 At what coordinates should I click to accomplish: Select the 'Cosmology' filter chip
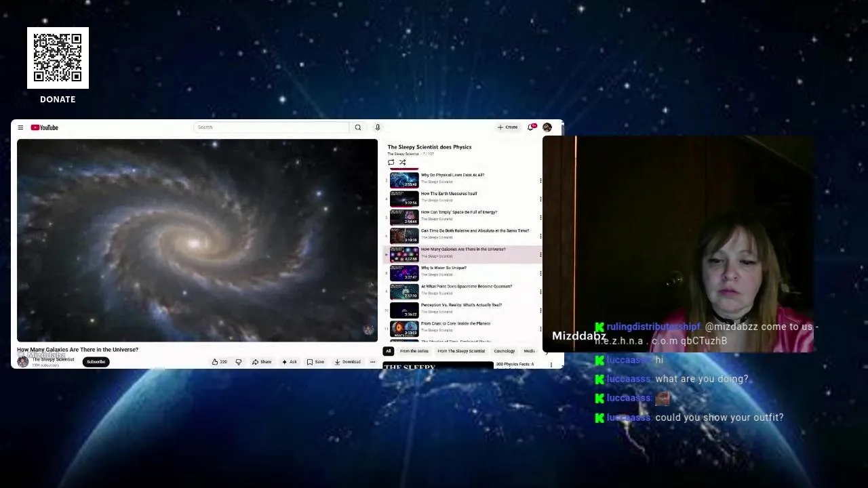tap(505, 351)
